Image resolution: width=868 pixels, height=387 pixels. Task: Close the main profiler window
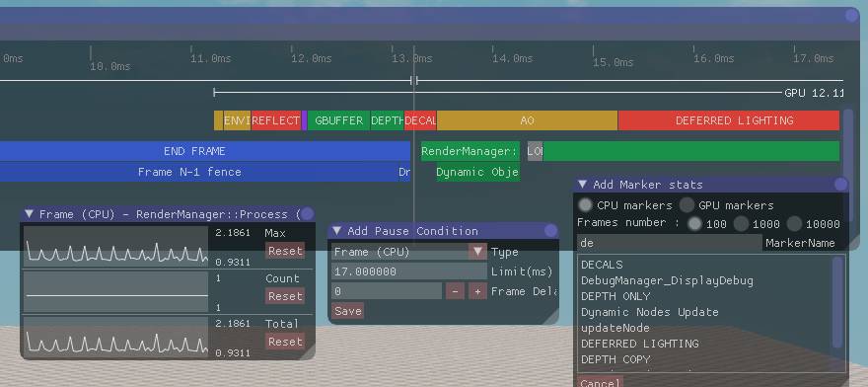852,16
